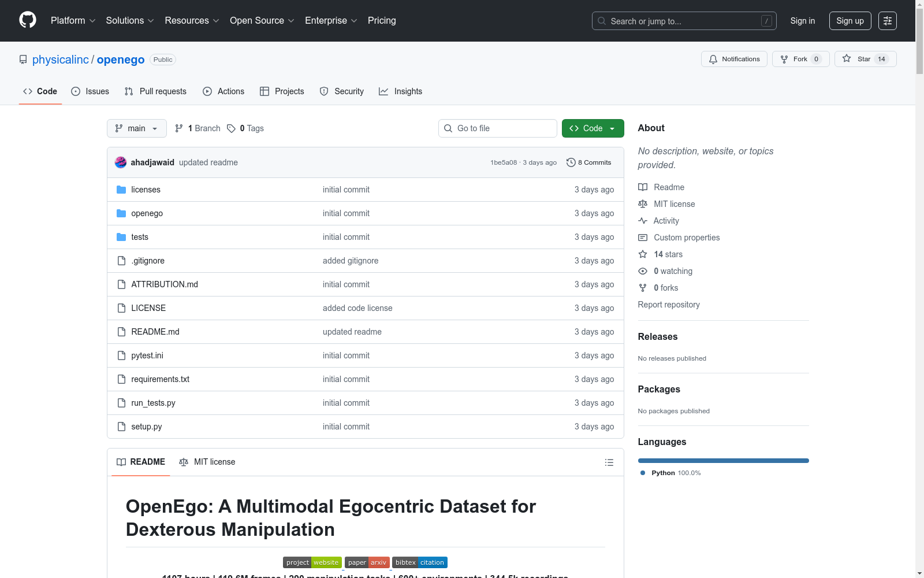924x578 pixels.
Task: Focus the Search or jump to field
Action: (x=684, y=21)
